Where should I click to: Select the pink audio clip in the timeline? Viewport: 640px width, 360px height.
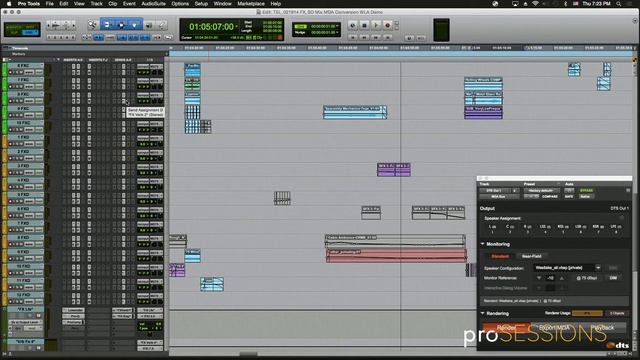coord(396,256)
